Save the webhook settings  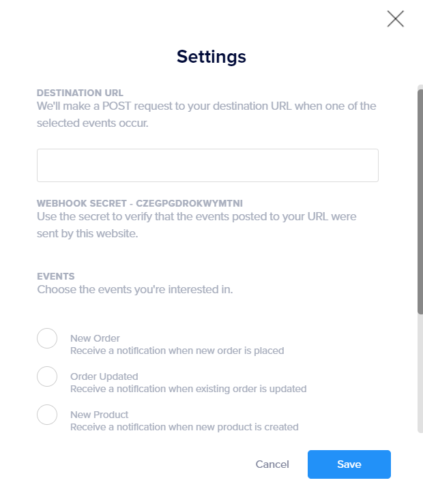tap(349, 464)
